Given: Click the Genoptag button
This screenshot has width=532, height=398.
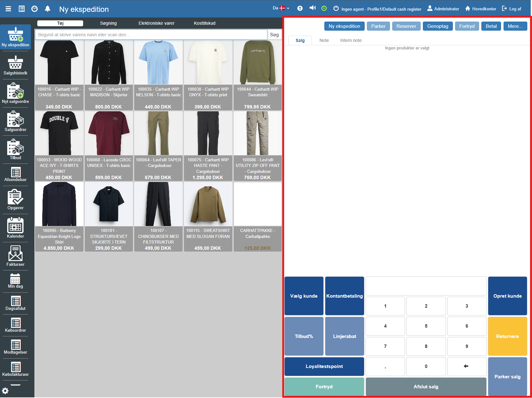Looking at the screenshot, I should 438,26.
